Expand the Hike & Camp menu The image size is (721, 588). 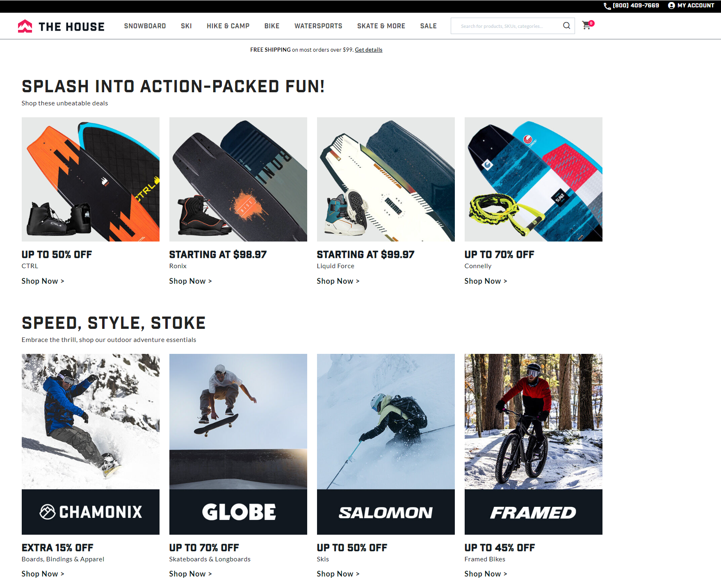click(x=228, y=26)
